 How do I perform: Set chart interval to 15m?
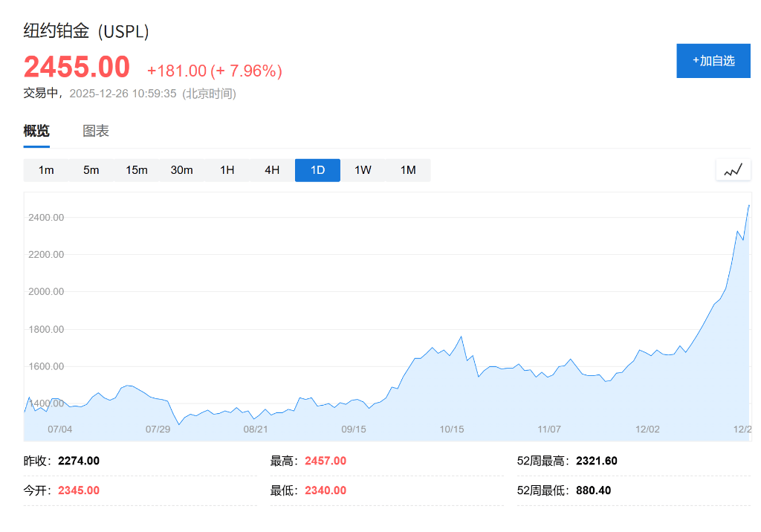tap(137, 170)
